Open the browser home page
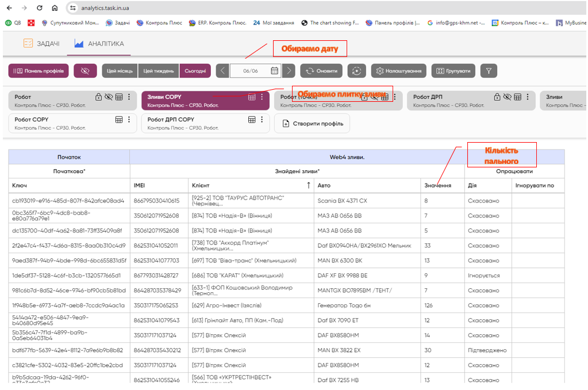Viewport: 588px width, 390px height. 55,8
